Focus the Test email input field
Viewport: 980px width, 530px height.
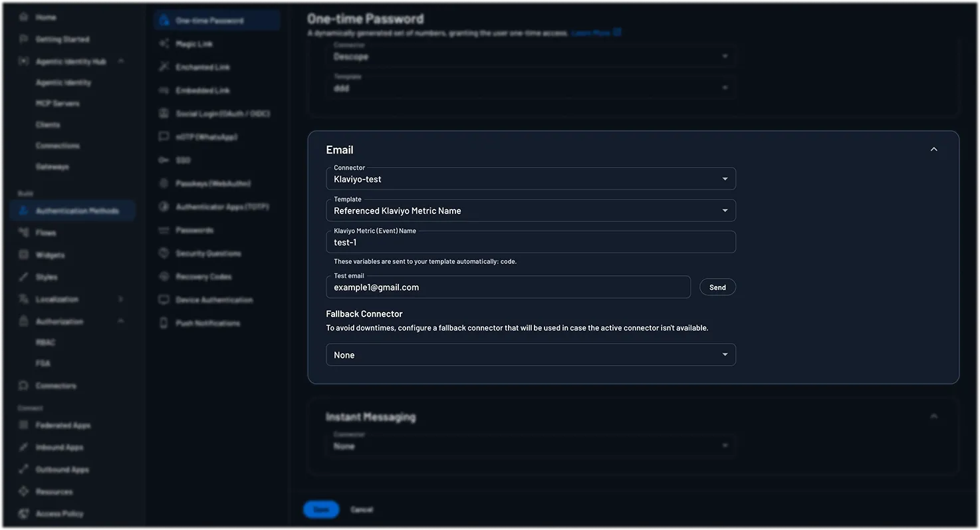pos(508,287)
